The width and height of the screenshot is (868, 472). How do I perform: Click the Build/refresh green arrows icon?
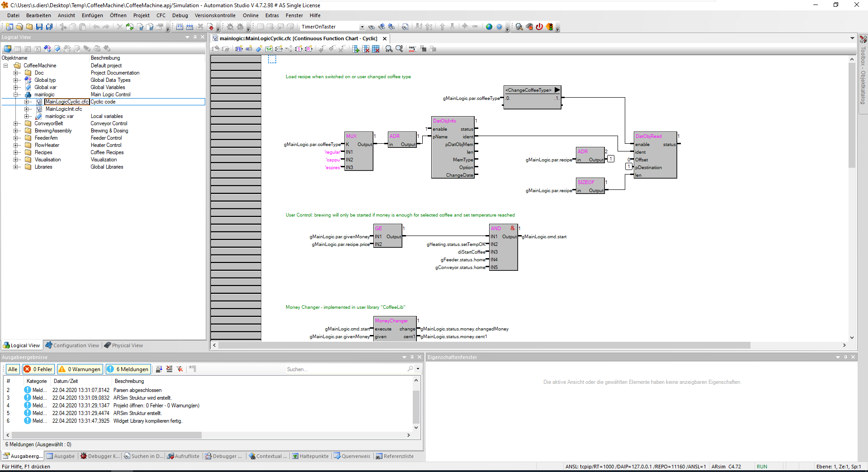tap(130, 27)
